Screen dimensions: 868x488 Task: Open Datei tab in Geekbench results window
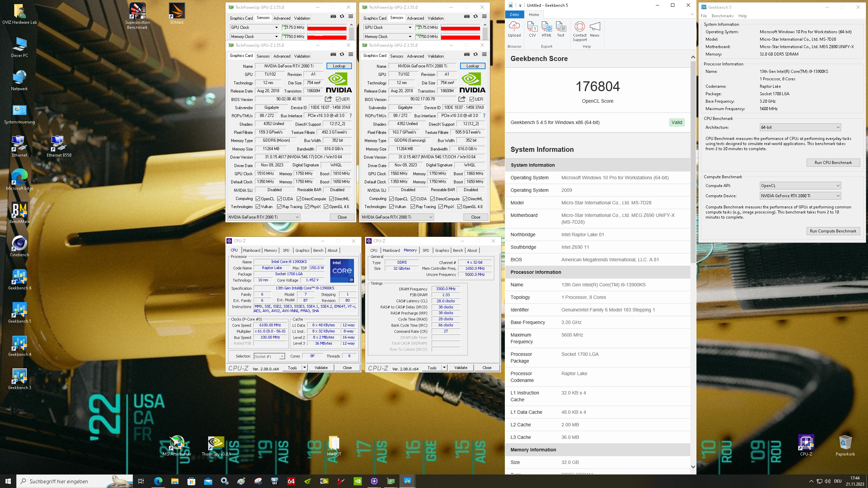point(514,14)
